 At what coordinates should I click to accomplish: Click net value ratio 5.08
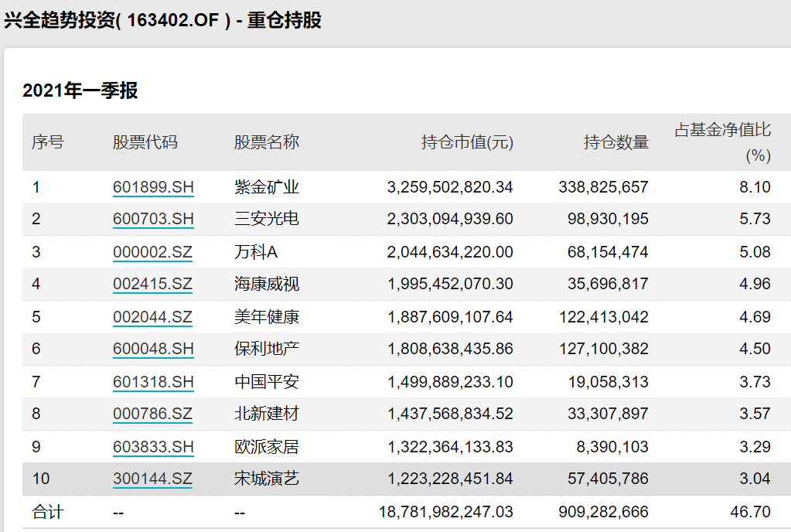tap(755, 251)
